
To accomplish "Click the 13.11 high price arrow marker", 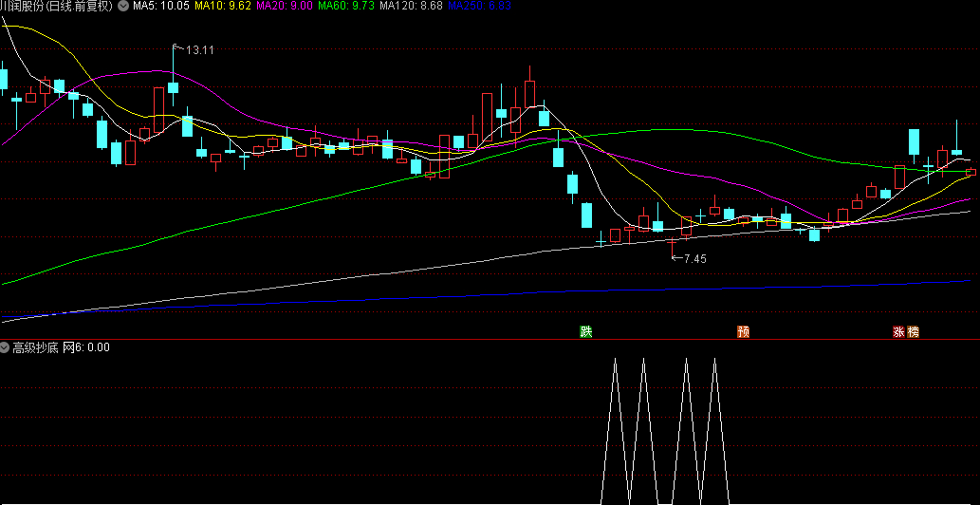I will [194, 49].
